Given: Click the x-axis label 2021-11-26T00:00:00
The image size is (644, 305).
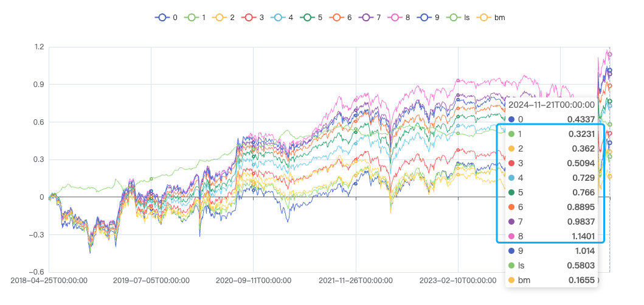Looking at the screenshot, I should pos(355,281).
